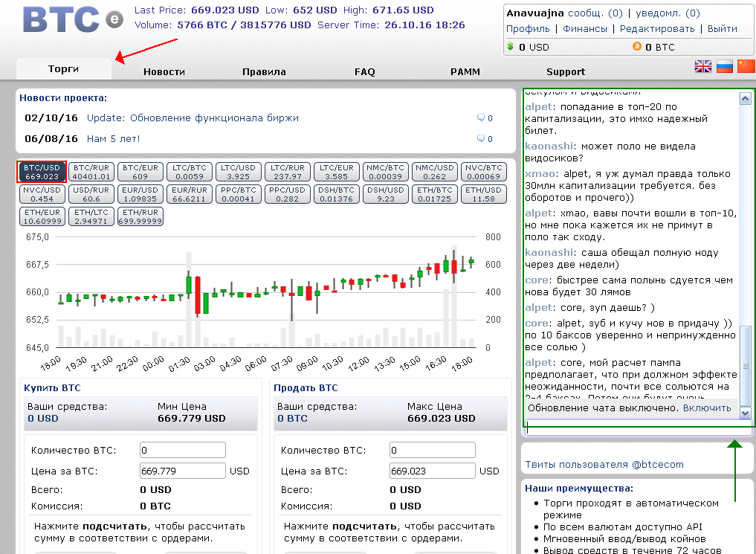Click the green dollar USD balance icon
This screenshot has width=756, height=554.
click(510, 46)
